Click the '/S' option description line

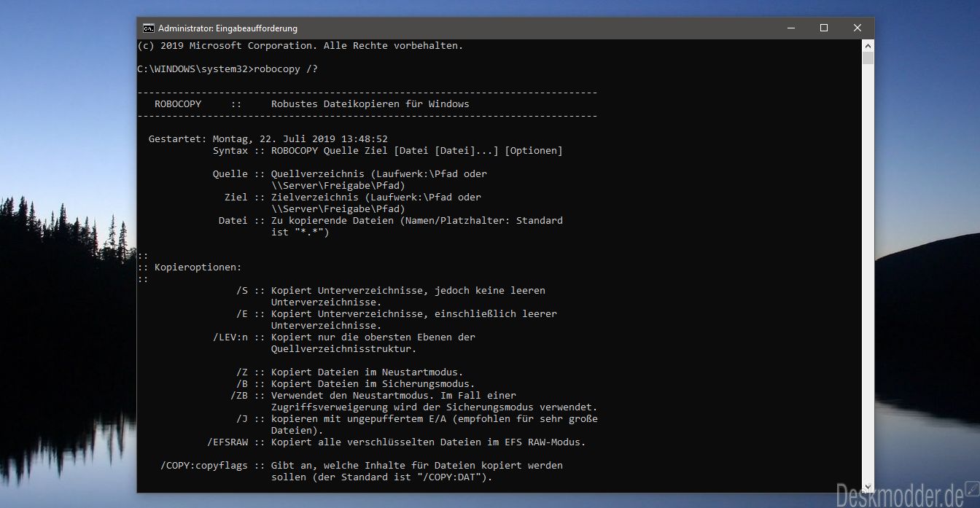click(x=391, y=291)
